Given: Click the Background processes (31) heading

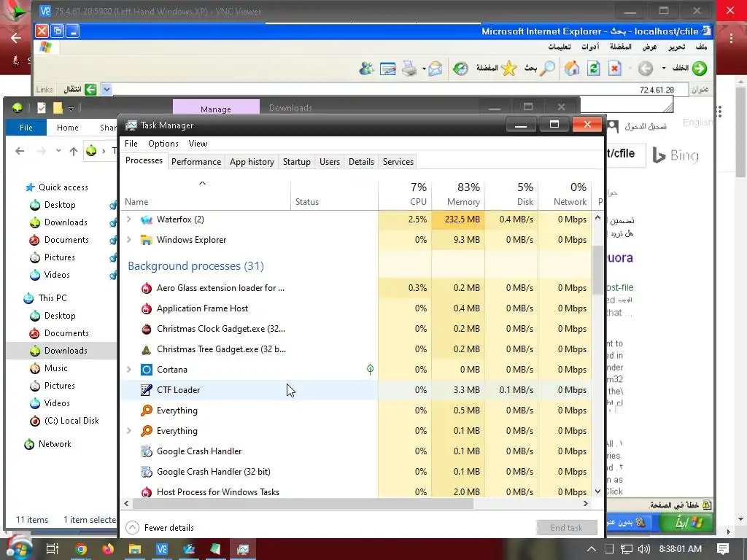Looking at the screenshot, I should pos(196,266).
